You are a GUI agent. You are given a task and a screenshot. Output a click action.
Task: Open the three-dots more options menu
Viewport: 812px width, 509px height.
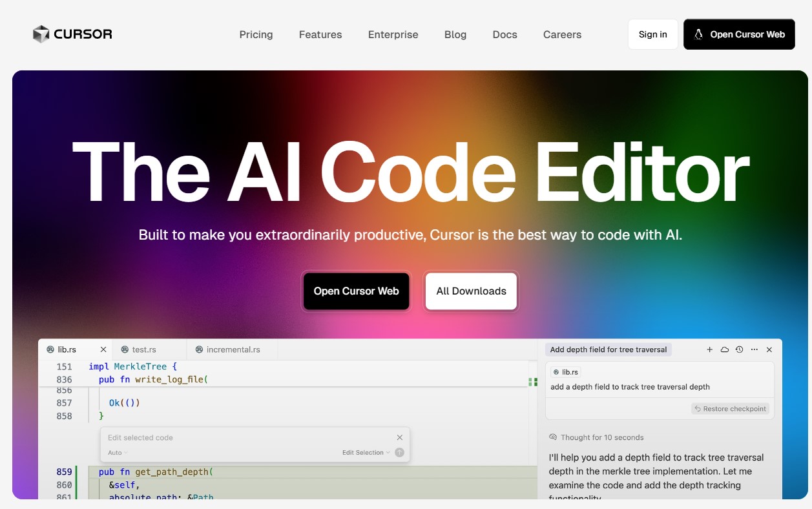point(754,349)
